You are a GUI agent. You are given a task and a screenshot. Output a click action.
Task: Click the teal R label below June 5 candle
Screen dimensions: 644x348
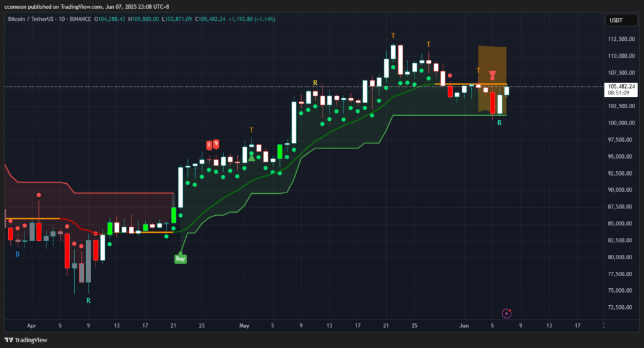499,123
